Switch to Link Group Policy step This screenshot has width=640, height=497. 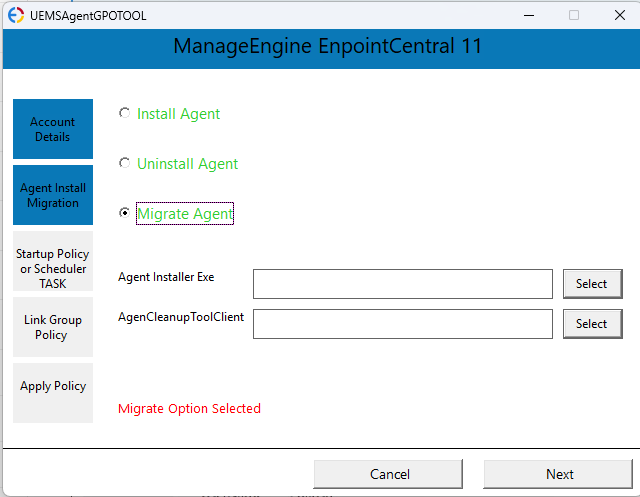pyautogui.click(x=53, y=327)
